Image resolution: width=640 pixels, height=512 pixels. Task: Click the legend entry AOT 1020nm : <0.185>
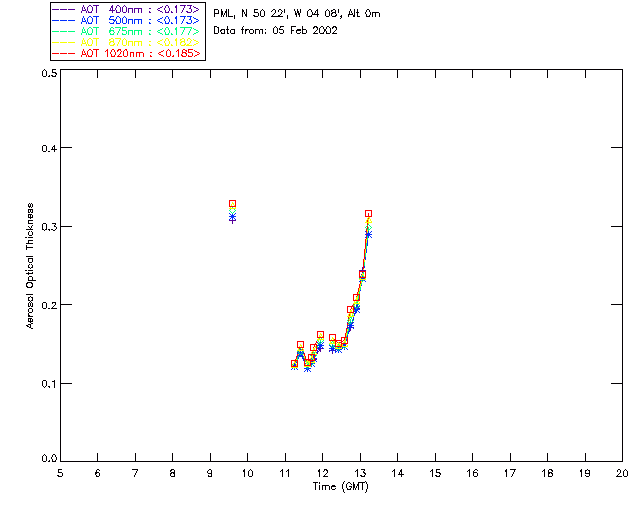point(127,53)
